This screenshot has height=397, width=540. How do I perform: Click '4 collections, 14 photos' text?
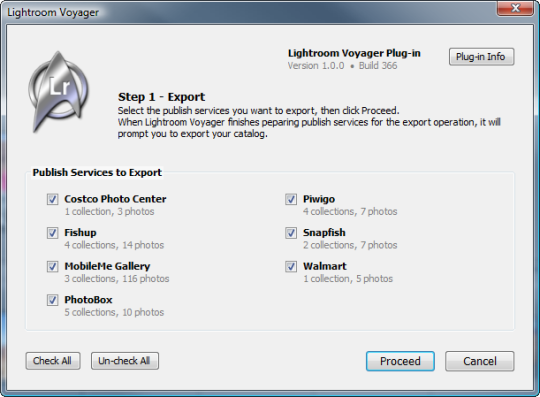(x=114, y=245)
